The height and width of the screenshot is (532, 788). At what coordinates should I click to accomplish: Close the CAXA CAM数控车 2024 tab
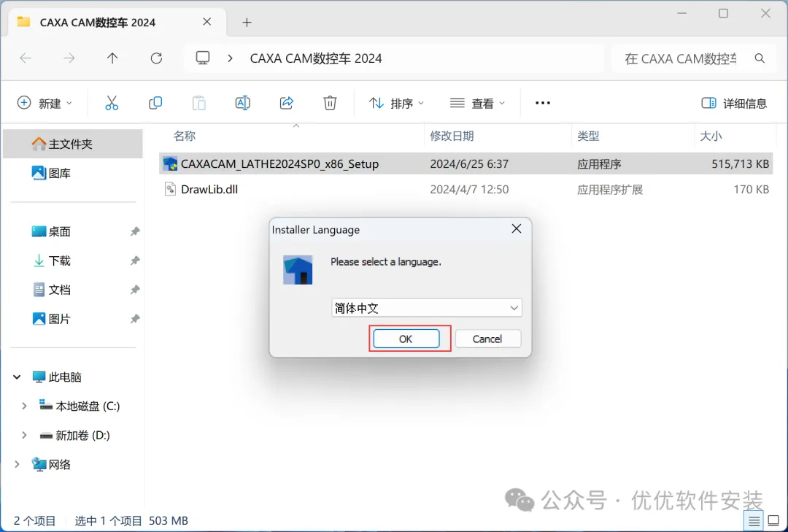click(x=206, y=22)
